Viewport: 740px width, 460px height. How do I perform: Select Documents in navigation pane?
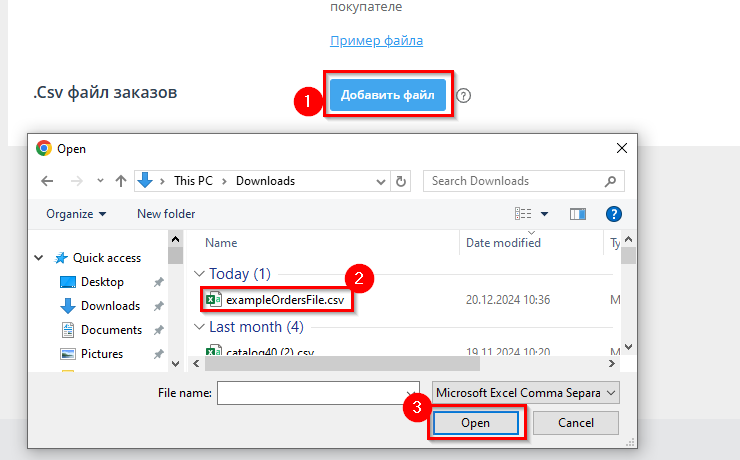[x=111, y=330]
